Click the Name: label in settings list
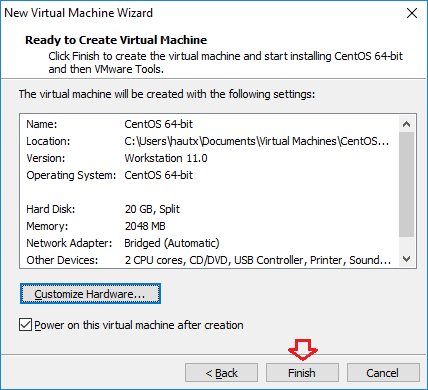The width and height of the screenshot is (428, 390). (42, 124)
